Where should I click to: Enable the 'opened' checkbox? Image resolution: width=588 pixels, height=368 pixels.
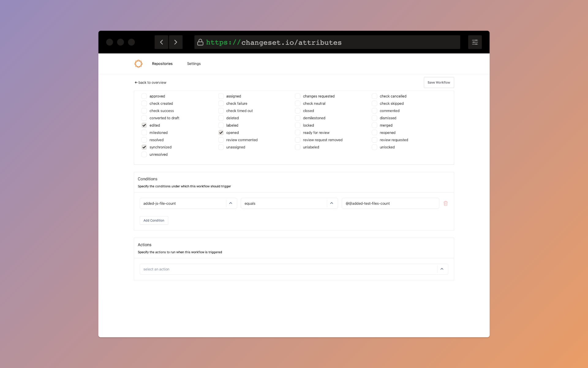click(x=221, y=133)
